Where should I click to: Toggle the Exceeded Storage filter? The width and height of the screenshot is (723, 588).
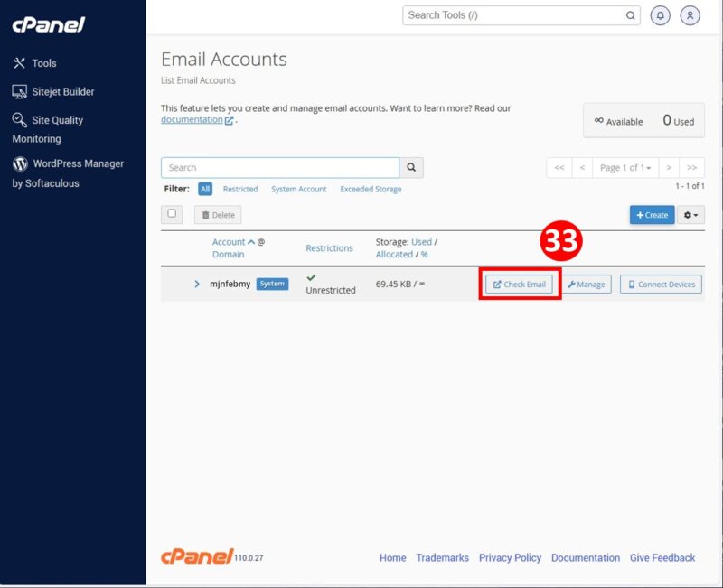(x=371, y=190)
